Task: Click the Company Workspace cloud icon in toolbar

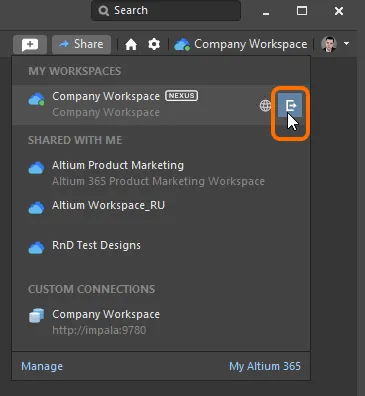Action: pyautogui.click(x=182, y=44)
